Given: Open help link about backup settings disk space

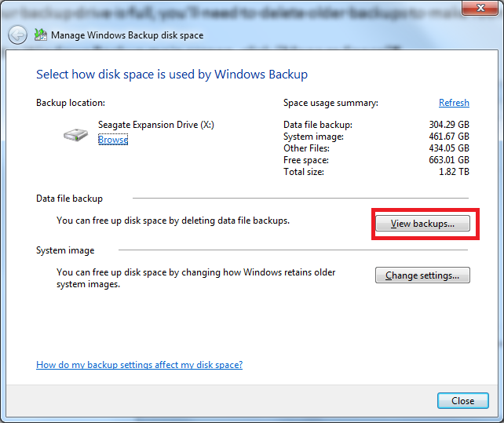Looking at the screenshot, I should click(x=139, y=365).
